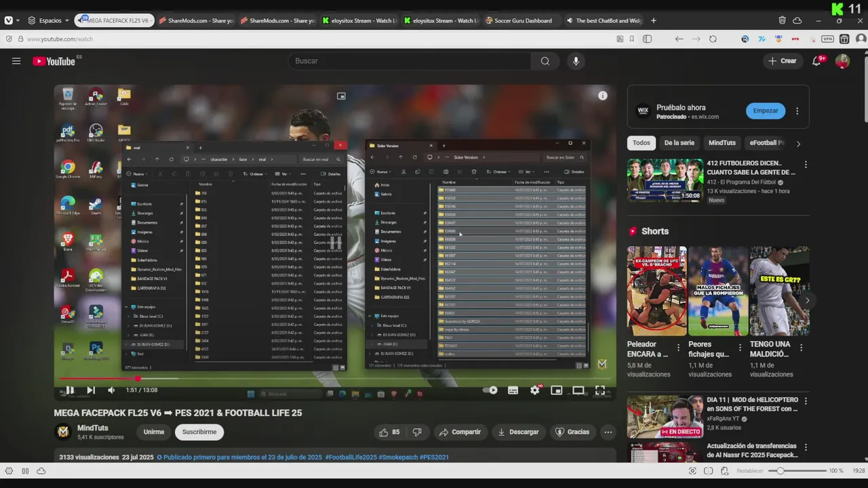Toggle subtitles in the video player
The height and width of the screenshot is (488, 868).
tap(513, 390)
